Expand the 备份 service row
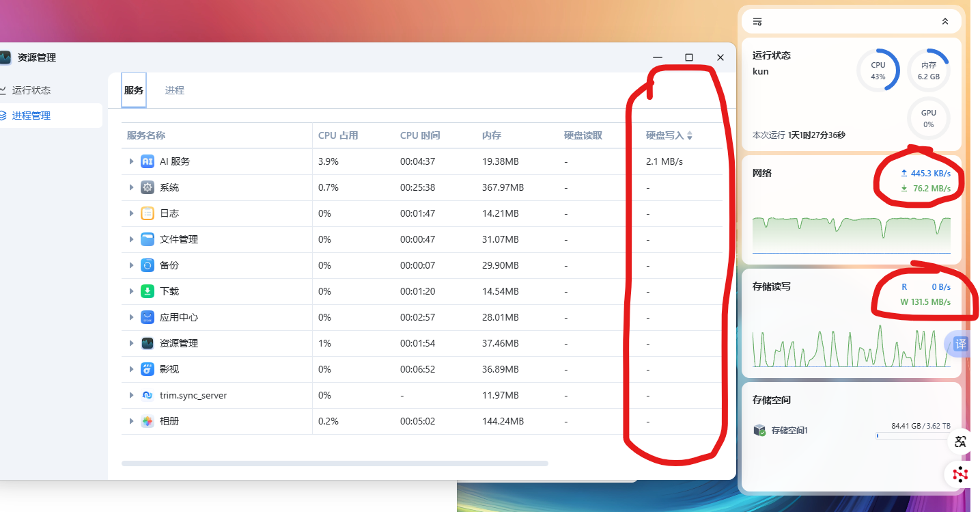980x512 pixels. pyautogui.click(x=131, y=265)
